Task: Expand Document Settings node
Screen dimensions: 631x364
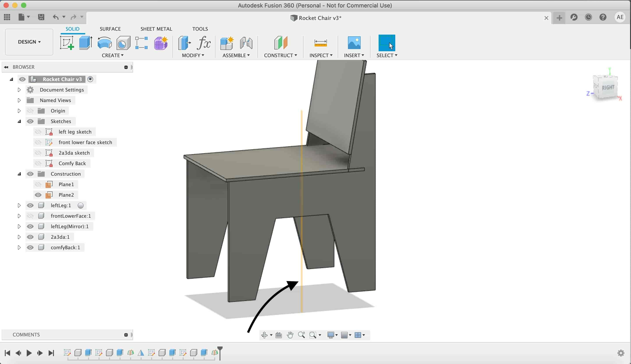Action: click(x=19, y=90)
